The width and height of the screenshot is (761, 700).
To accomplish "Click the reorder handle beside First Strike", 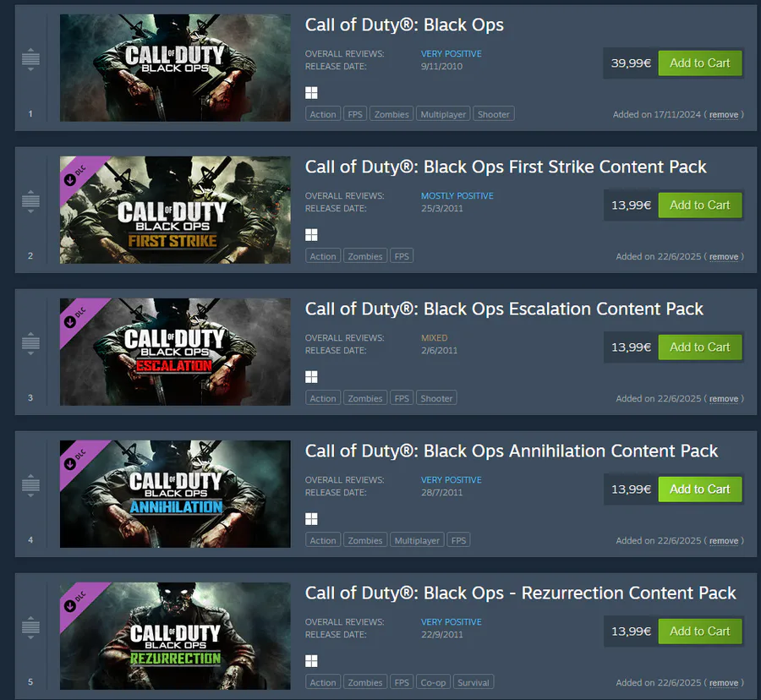I will point(30,201).
